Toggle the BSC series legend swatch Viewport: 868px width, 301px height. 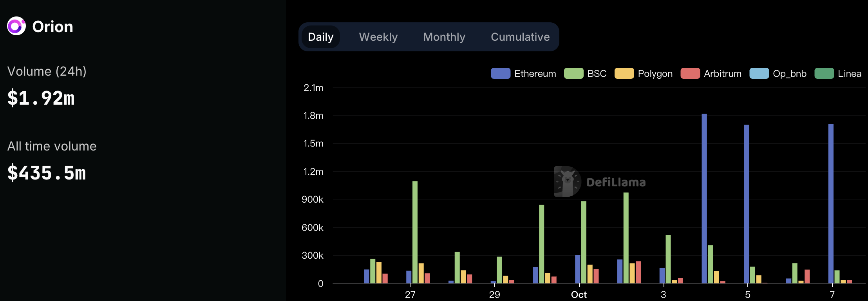pyautogui.click(x=573, y=73)
